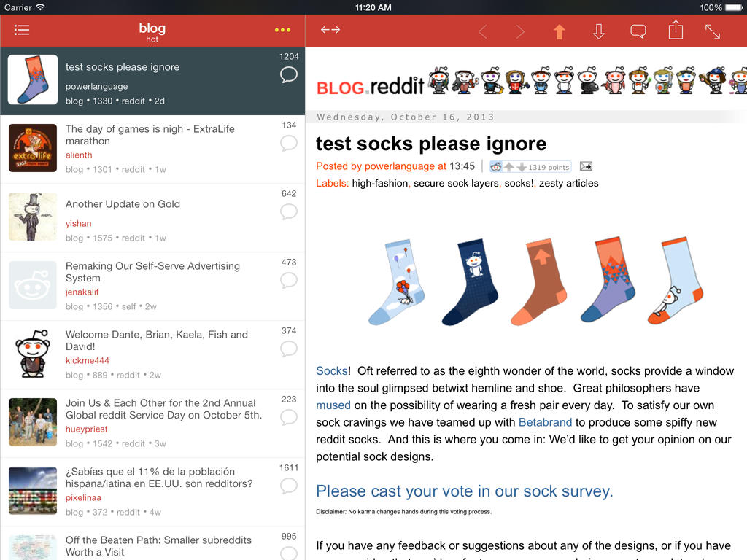Upvote the post with orange arrow
The width and height of the screenshot is (747, 560).
pos(559,31)
